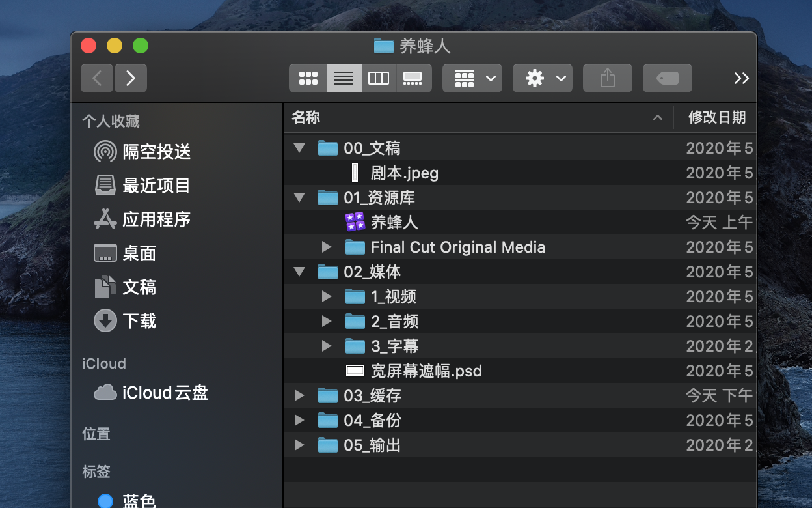Select list view toggle button
812x508 pixels.
(344, 78)
